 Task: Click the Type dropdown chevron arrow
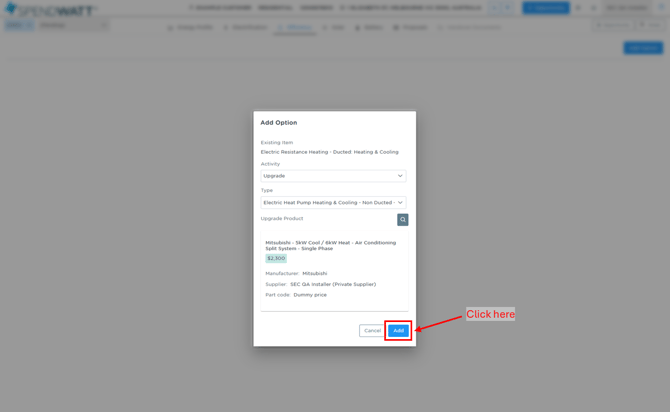[400, 202]
